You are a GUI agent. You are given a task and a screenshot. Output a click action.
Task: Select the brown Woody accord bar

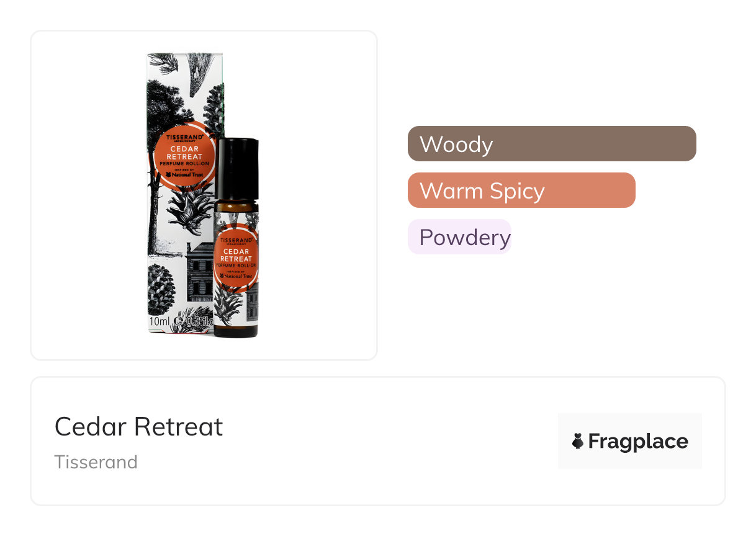coord(552,143)
